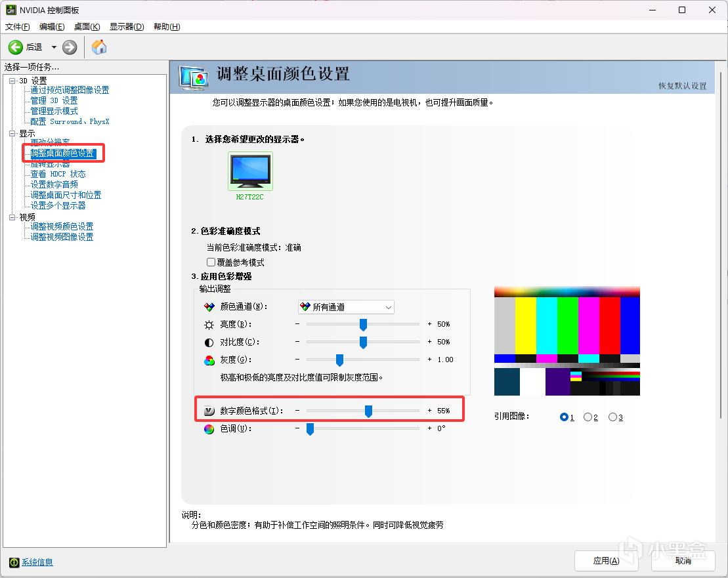The height and width of the screenshot is (578, 728).
Task: Open the 文件(F) menu
Action: tap(18, 27)
